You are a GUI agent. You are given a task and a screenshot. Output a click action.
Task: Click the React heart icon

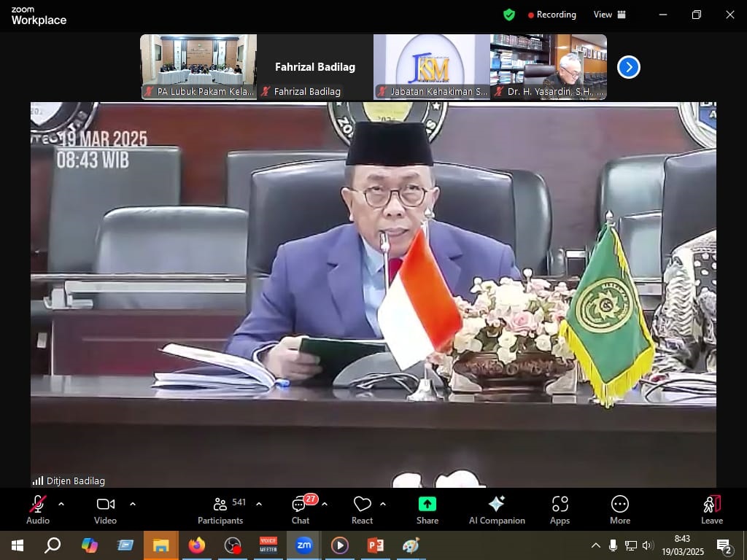[362, 510]
